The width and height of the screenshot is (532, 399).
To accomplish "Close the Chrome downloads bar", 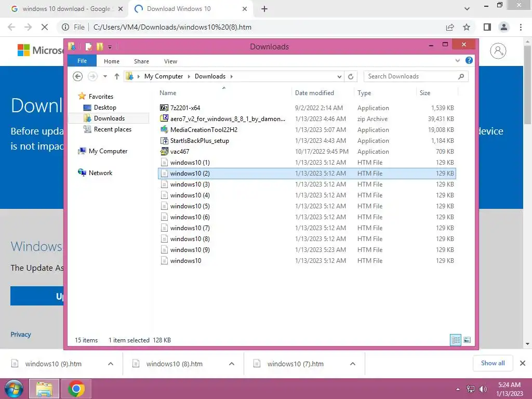I will [x=523, y=363].
